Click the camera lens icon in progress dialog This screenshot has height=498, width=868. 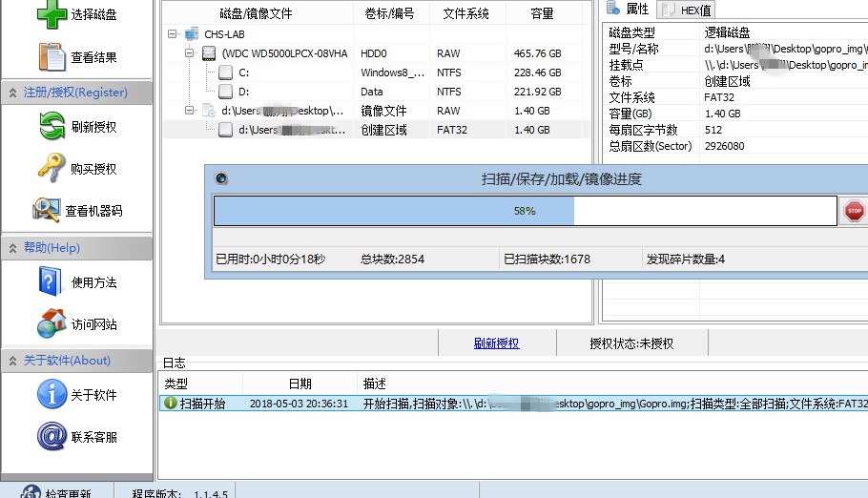[x=221, y=178]
